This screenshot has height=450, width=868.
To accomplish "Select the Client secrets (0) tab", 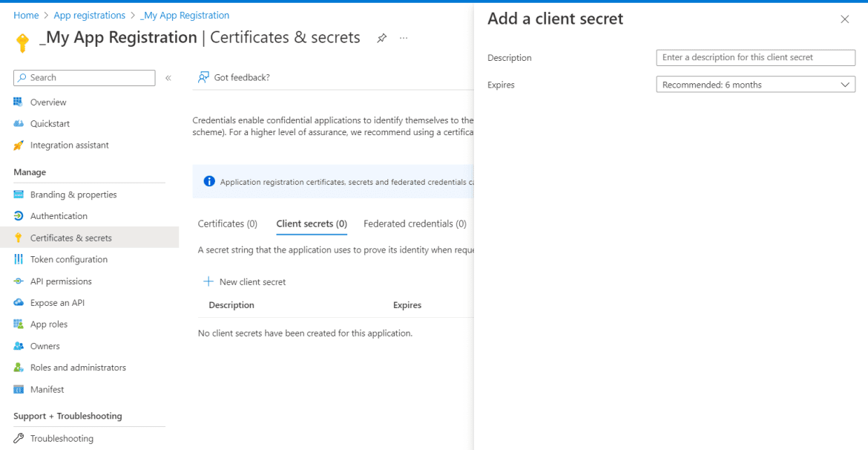I will click(312, 224).
